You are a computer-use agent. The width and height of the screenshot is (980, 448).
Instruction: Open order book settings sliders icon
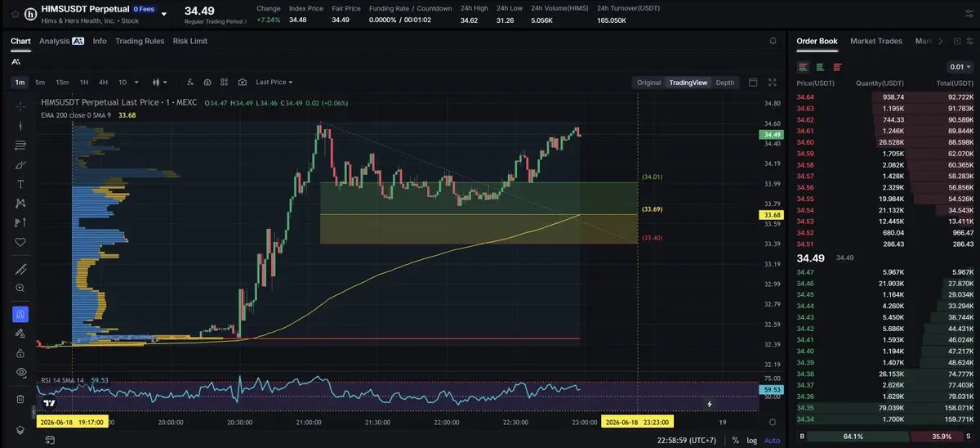point(969,41)
